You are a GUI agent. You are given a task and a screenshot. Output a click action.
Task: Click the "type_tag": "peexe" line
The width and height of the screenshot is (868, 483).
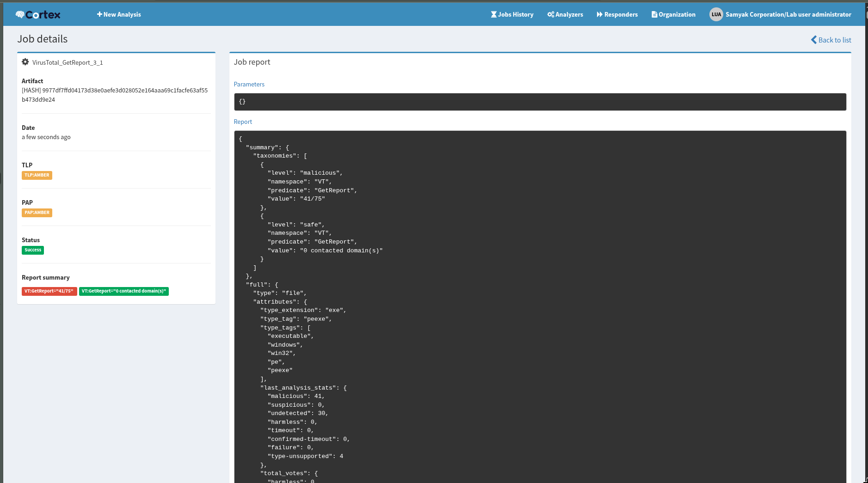[296, 319]
